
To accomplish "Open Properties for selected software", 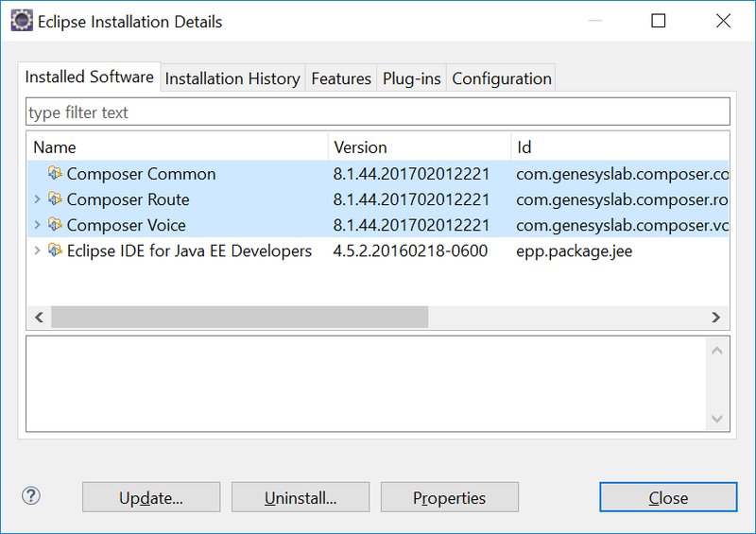I will click(450, 497).
